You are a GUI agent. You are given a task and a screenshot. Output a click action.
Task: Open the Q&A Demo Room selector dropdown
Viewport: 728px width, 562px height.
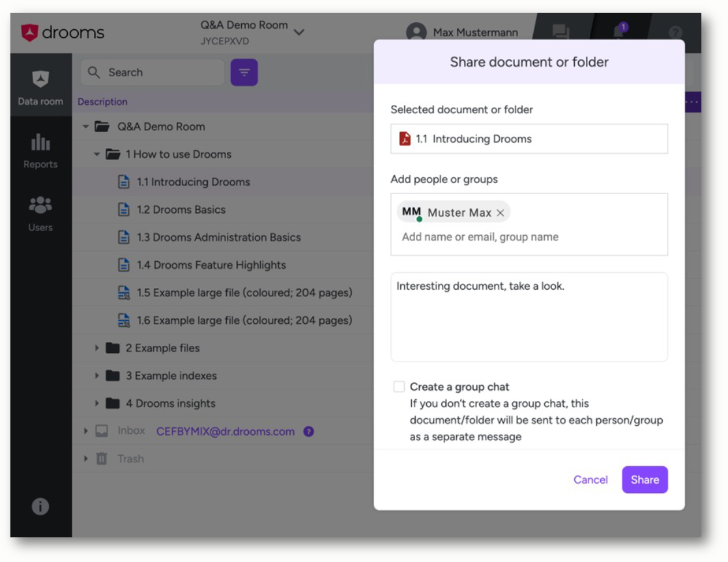click(299, 32)
